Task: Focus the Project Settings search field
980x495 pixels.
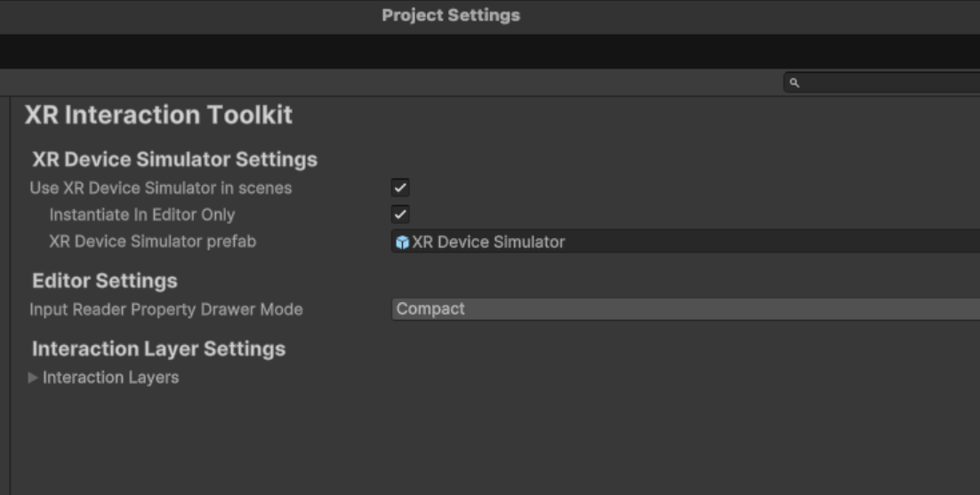Action: click(x=881, y=83)
